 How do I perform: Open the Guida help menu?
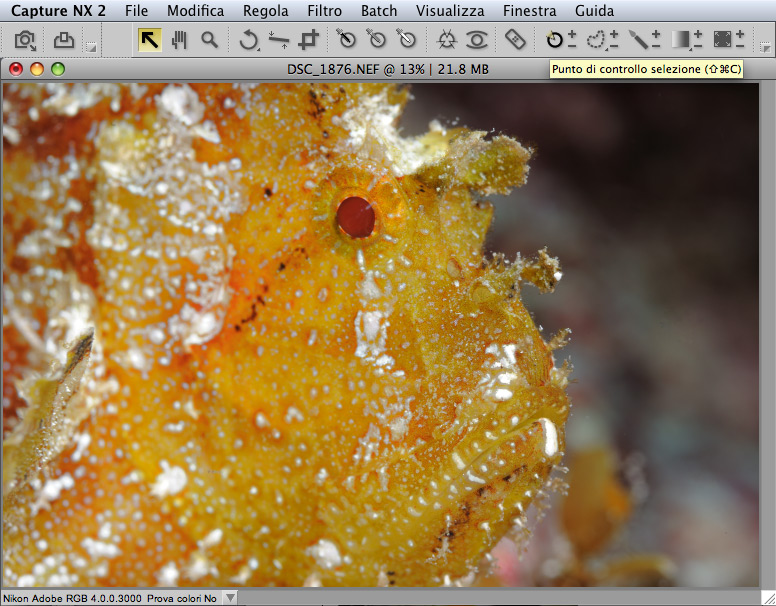pyautogui.click(x=594, y=11)
